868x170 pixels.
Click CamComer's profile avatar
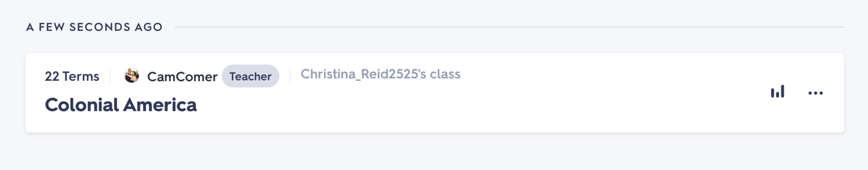131,76
